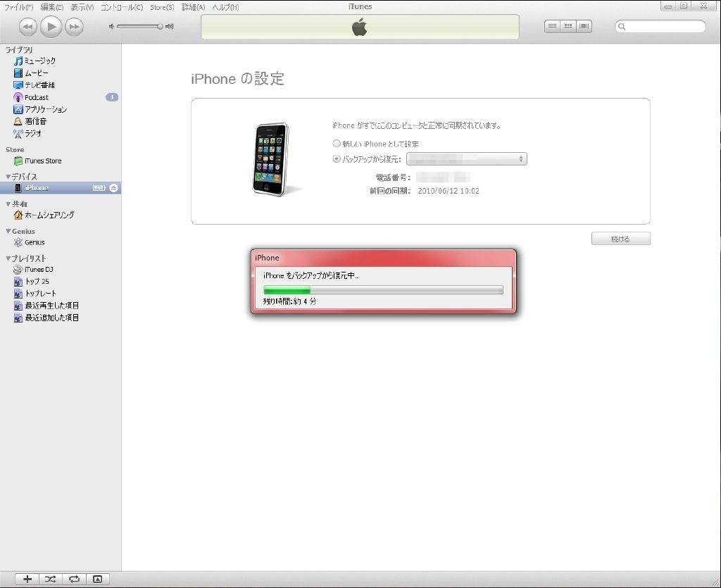
Task: Open 表示(V) menu
Action: (x=82, y=7)
